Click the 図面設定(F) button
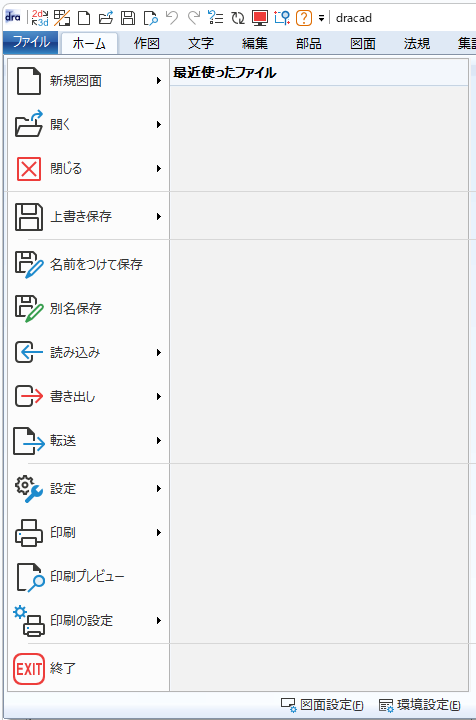Screen dimensions: 476x720 (x=322, y=705)
